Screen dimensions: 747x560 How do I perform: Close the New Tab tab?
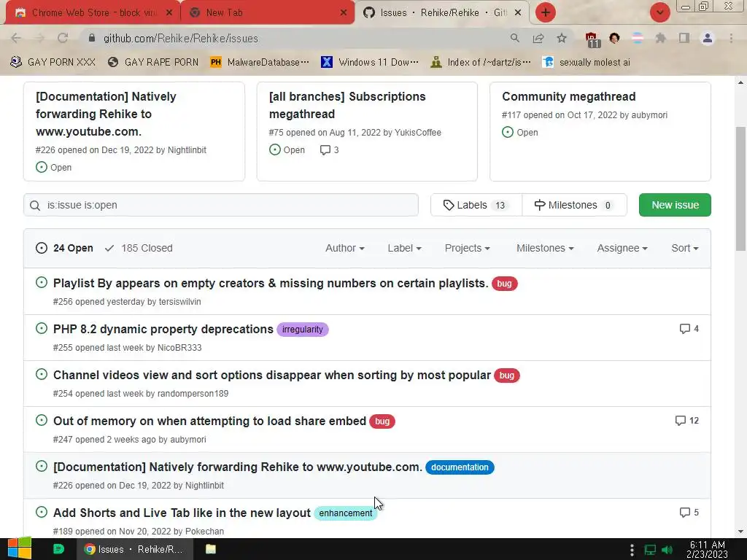pyautogui.click(x=344, y=13)
